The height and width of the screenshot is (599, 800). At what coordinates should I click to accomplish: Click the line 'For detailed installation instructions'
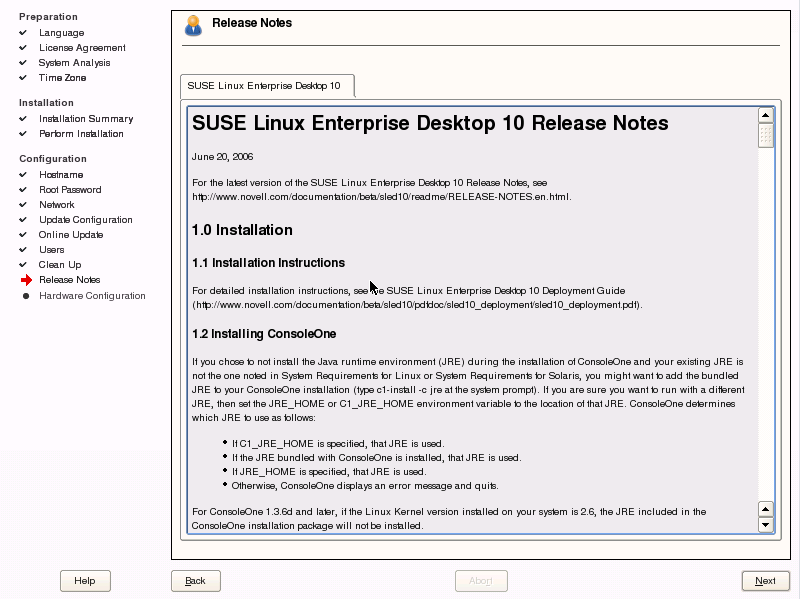tap(409, 291)
